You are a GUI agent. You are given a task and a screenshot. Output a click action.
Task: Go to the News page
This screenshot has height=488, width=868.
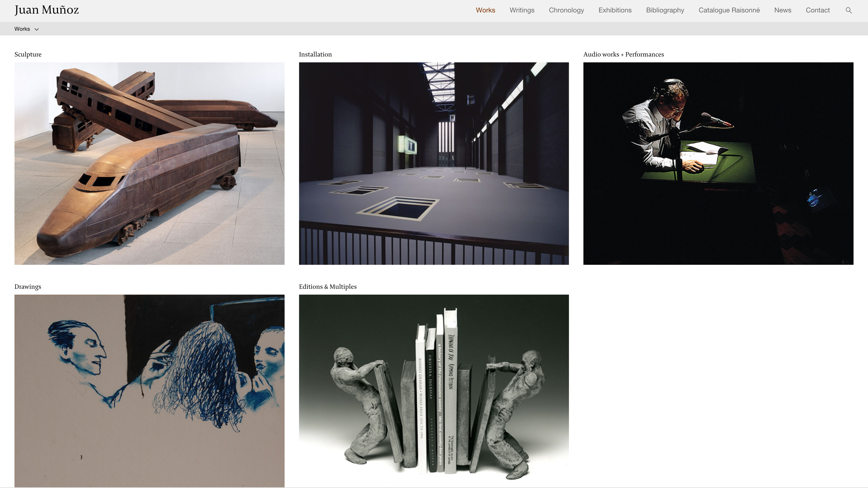782,10
